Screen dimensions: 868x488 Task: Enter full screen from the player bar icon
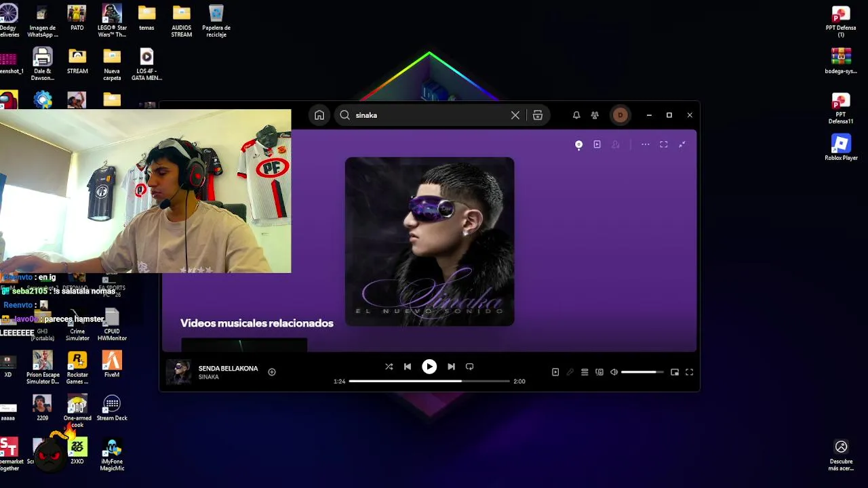[x=690, y=372]
